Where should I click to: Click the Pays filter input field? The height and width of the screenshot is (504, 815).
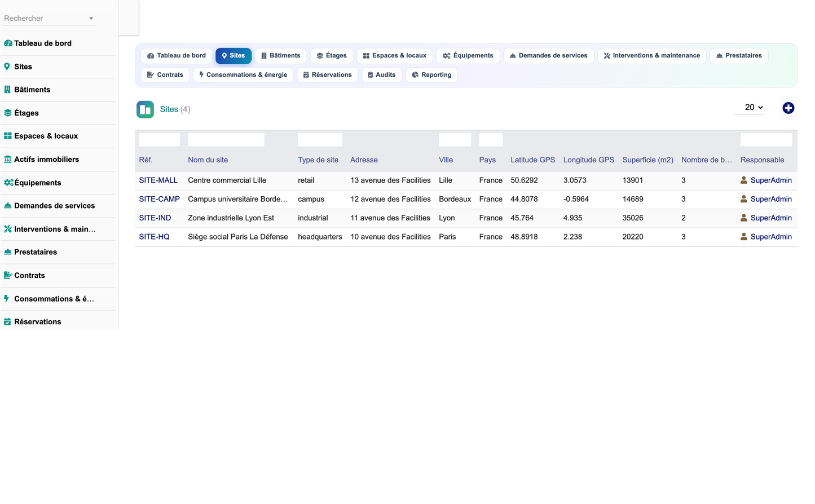[491, 140]
